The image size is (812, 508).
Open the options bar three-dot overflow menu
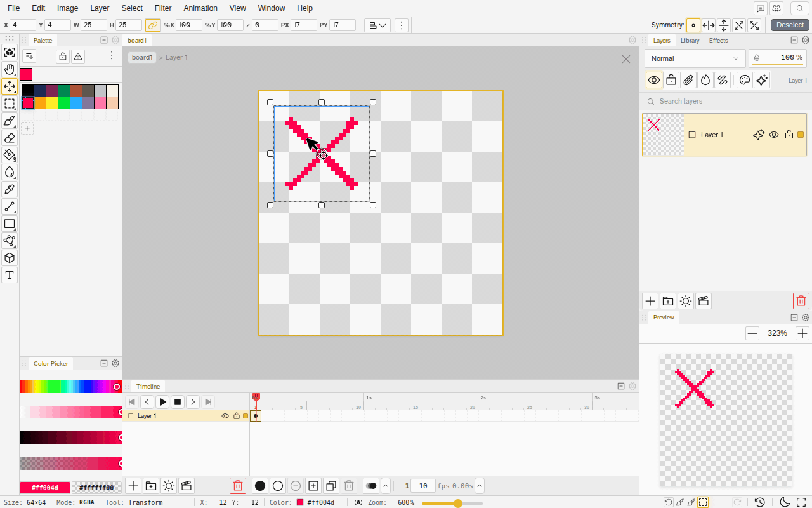point(401,25)
